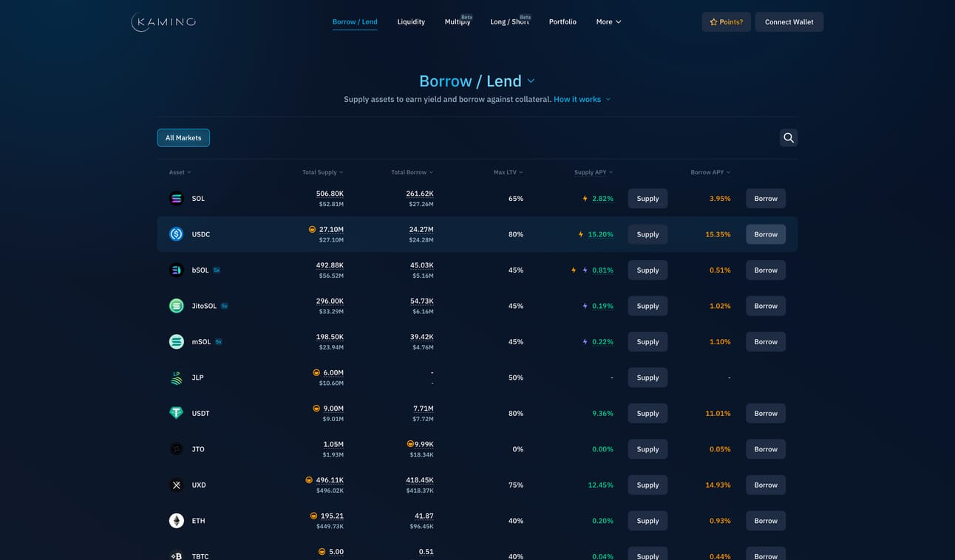Click the Kamino logo
Image resolution: width=955 pixels, height=560 pixels.
click(163, 22)
